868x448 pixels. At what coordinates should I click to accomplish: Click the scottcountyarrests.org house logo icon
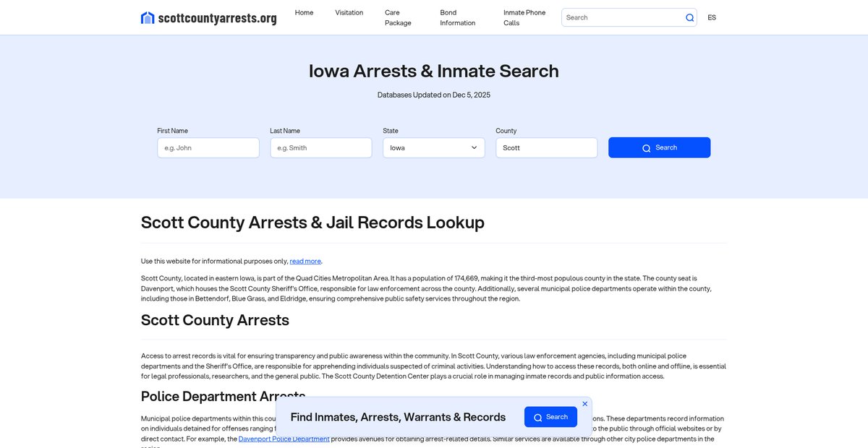148,18
